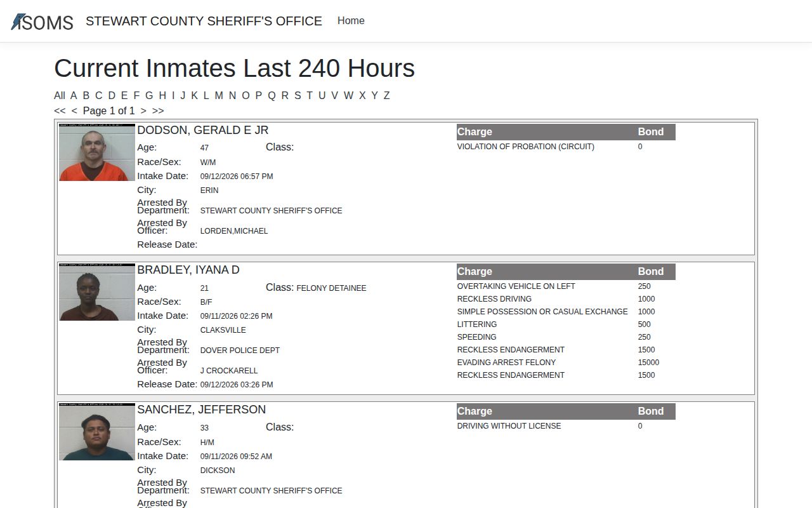Click city value CLAKSVILLE
812x508 pixels.
pos(223,330)
